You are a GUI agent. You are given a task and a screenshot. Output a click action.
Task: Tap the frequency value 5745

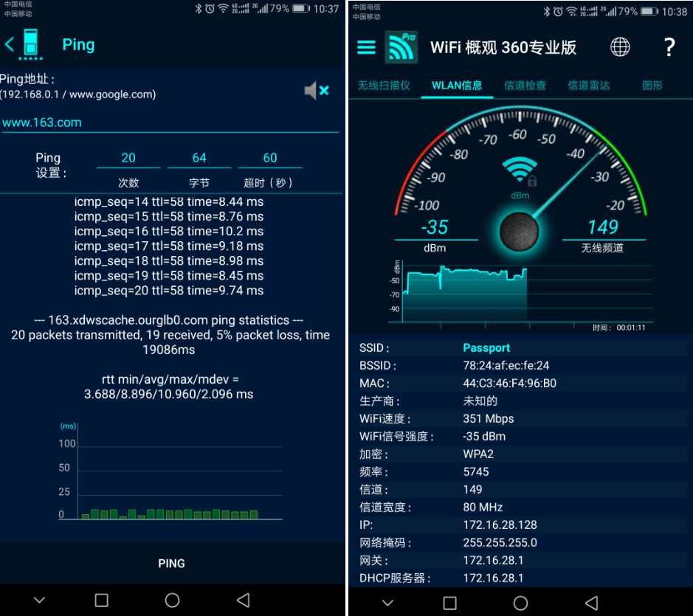click(x=476, y=472)
